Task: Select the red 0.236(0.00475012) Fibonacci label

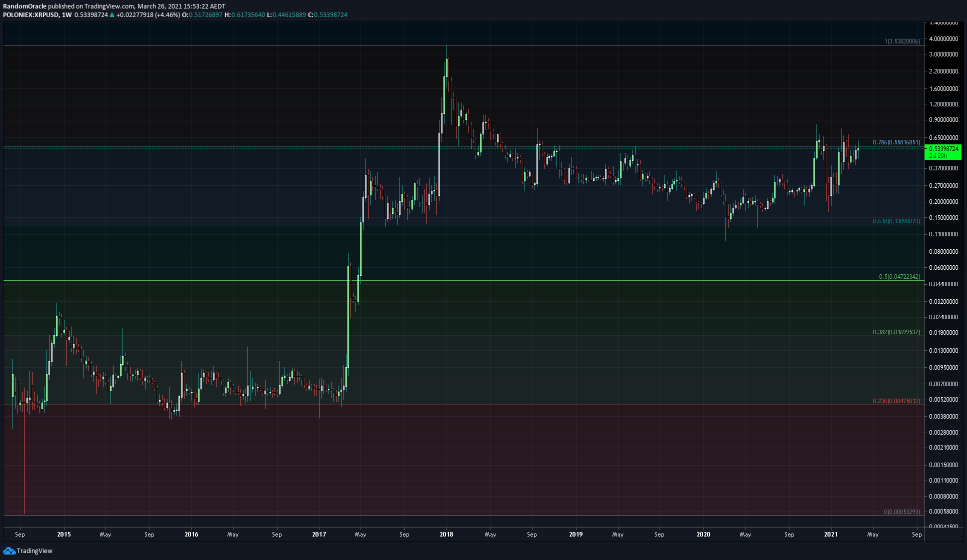Action: point(896,401)
